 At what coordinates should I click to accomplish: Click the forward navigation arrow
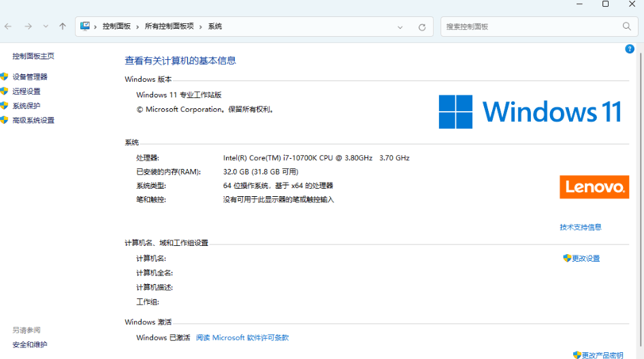[x=28, y=27]
